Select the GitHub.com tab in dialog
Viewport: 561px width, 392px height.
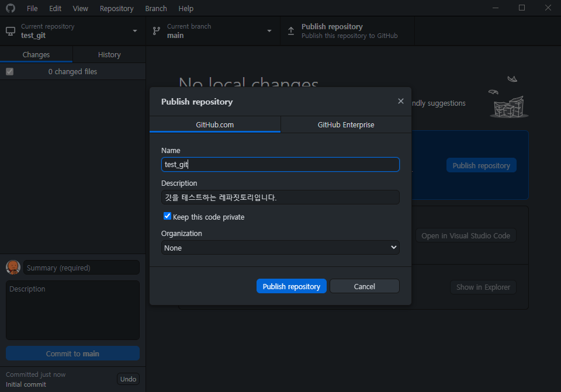tap(214, 124)
